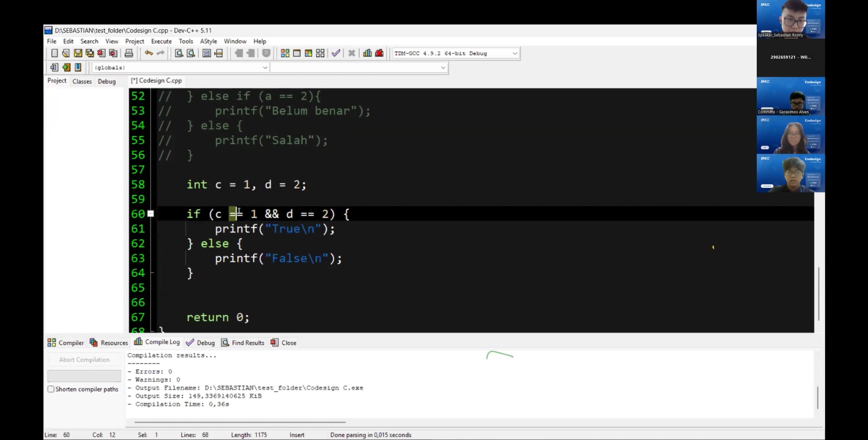Viewport: 868px width, 440px height.
Task: Click the Profile analysis bar chart icon
Action: [367, 53]
